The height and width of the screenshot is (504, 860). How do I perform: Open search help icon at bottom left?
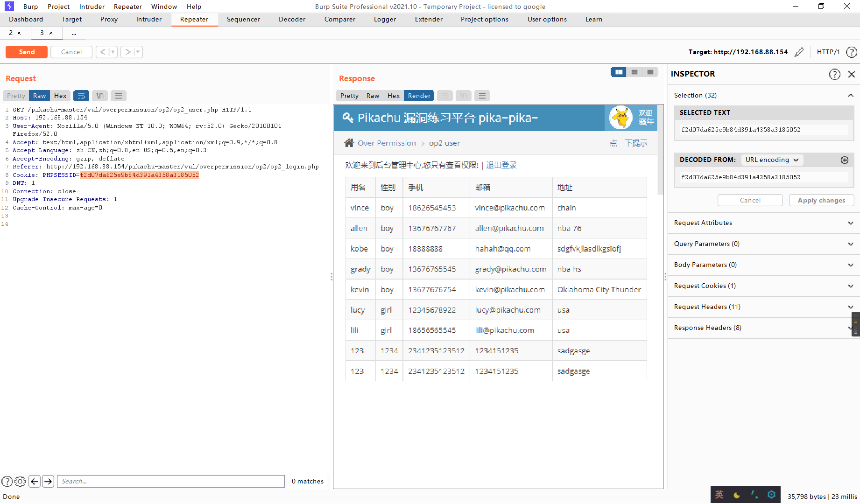pos(7,481)
